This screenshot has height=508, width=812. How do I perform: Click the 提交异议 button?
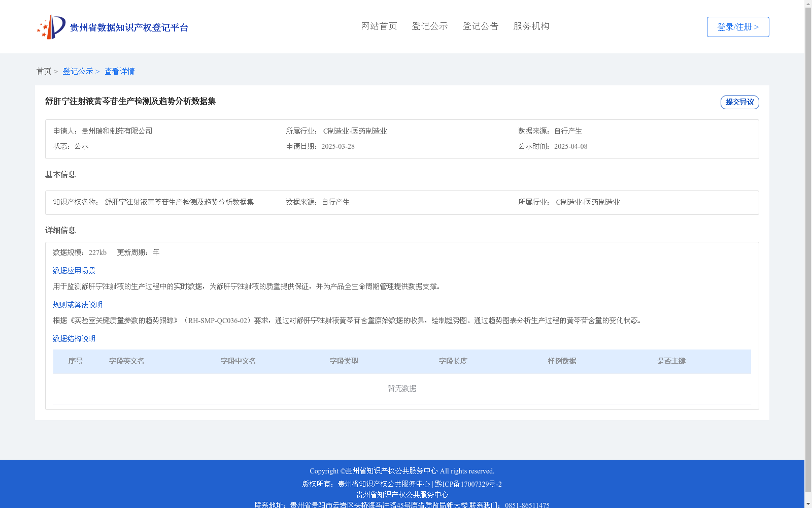tap(740, 102)
